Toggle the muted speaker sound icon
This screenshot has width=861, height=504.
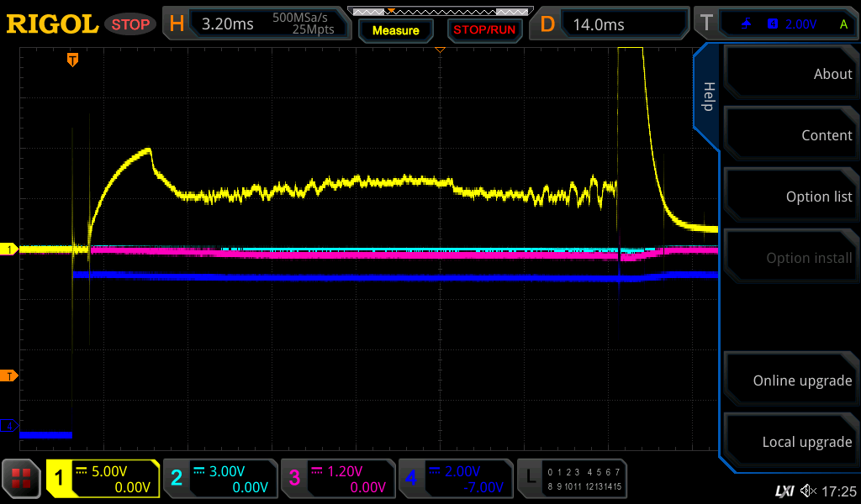pos(808,490)
